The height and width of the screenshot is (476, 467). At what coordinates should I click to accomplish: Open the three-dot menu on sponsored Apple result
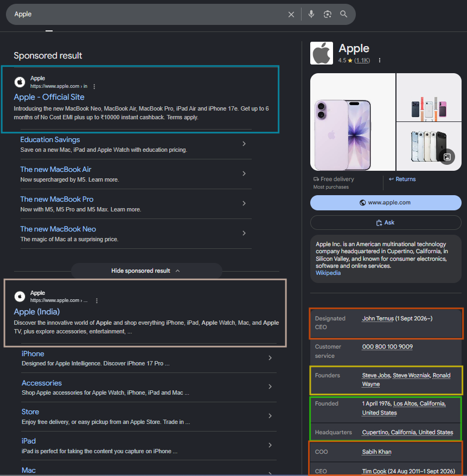94,87
